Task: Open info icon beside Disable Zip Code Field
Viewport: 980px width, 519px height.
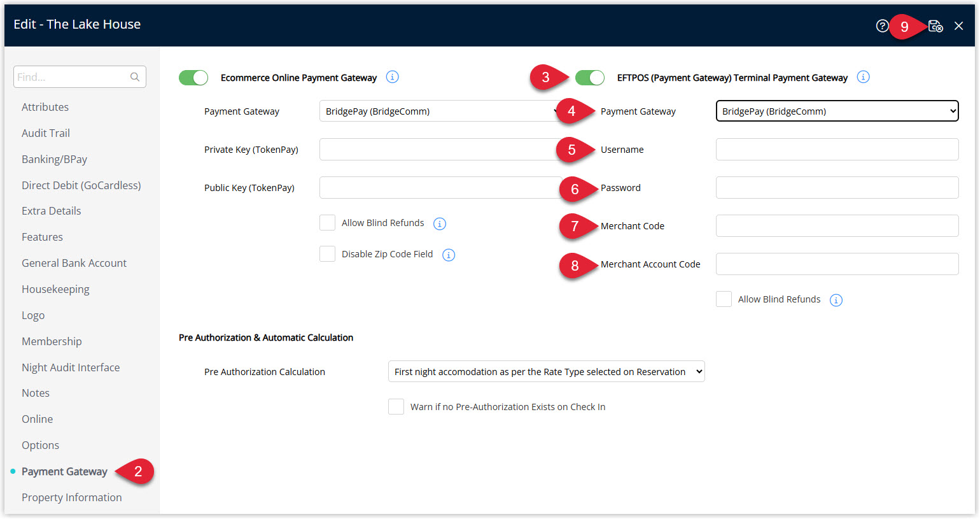Action: coord(449,255)
